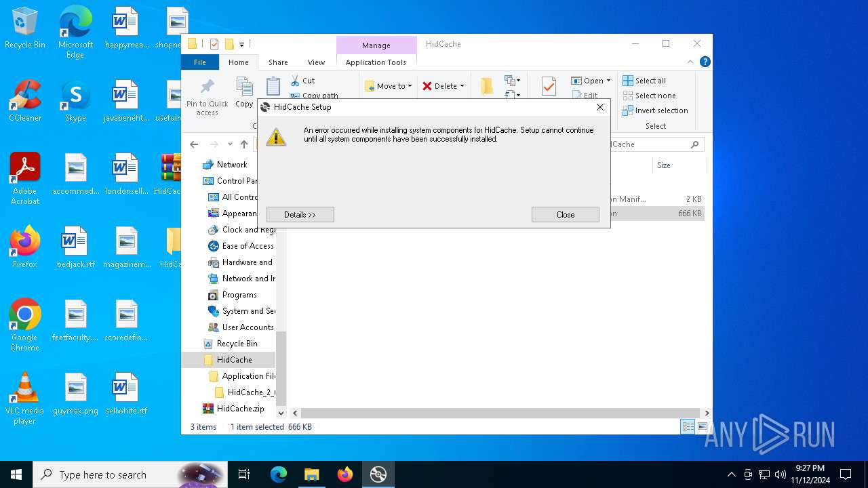The width and height of the screenshot is (868, 488).
Task: Click Select all in ribbon
Action: [645, 81]
